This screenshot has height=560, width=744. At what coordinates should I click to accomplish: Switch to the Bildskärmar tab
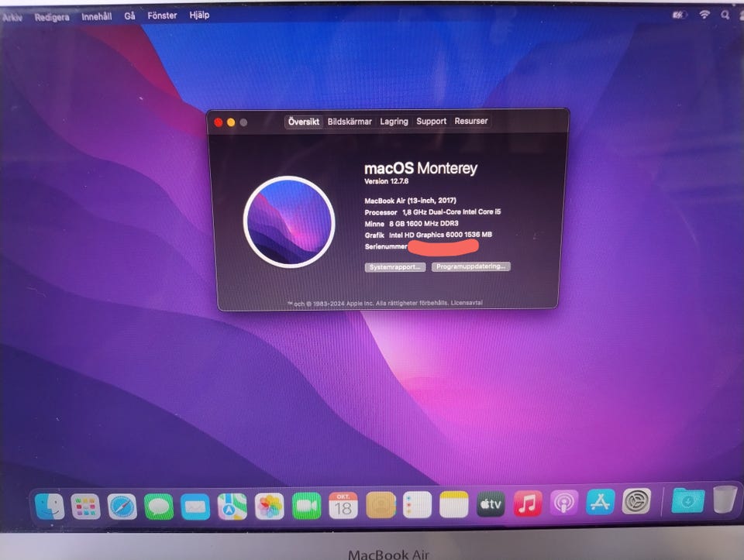(350, 122)
